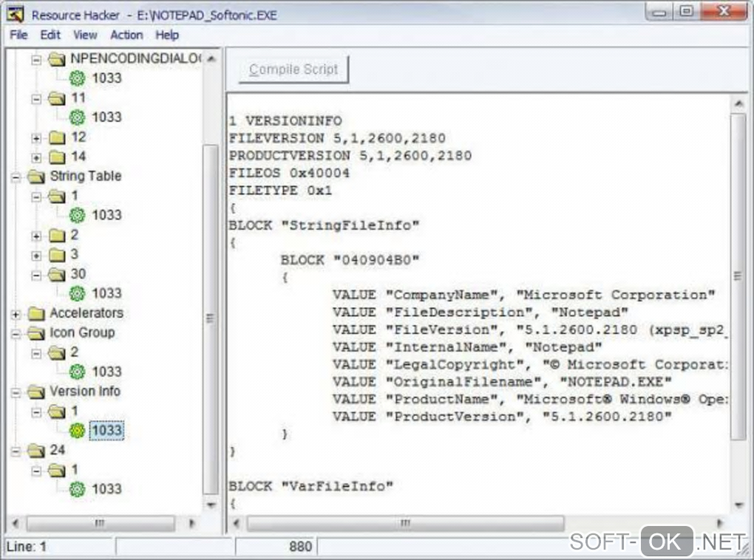The height and width of the screenshot is (560, 754).
Task: Click the script vertical scrollbar thumb
Action: click(738, 276)
